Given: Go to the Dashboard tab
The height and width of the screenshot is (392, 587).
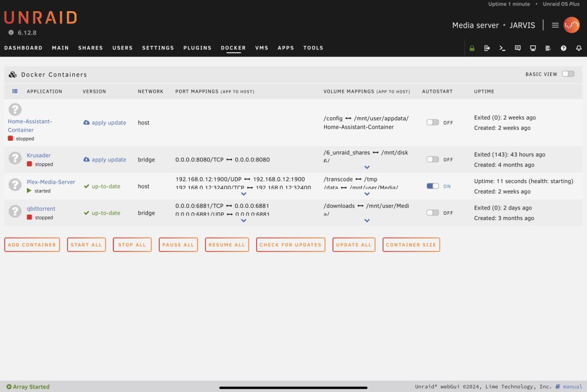Looking at the screenshot, I should [x=23, y=48].
